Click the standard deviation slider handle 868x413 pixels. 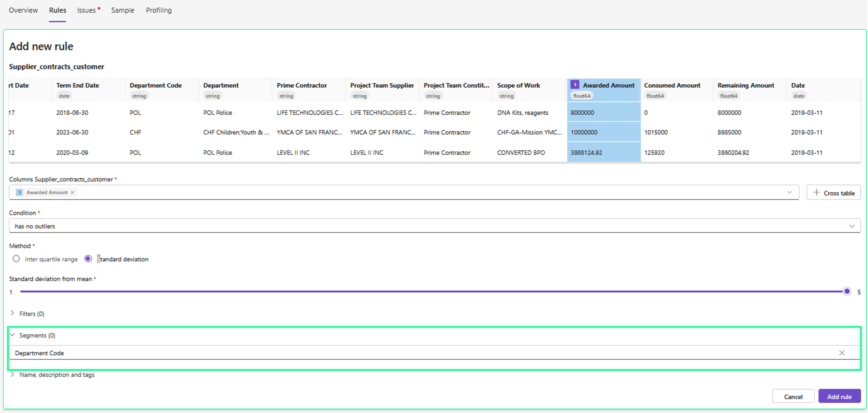(847, 291)
